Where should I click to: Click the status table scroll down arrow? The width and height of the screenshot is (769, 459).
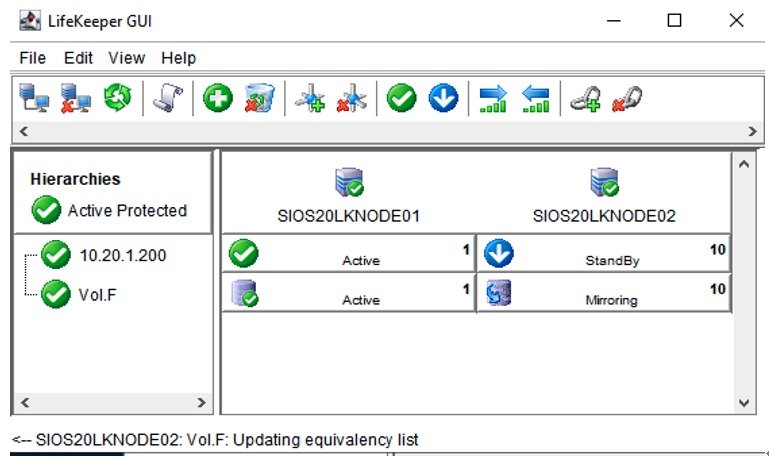click(x=744, y=403)
